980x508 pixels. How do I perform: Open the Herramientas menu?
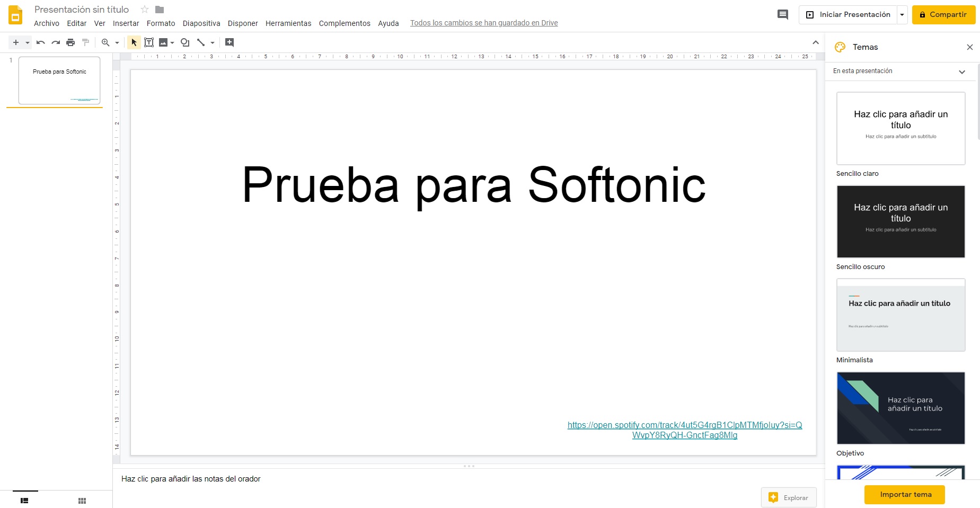pos(288,23)
